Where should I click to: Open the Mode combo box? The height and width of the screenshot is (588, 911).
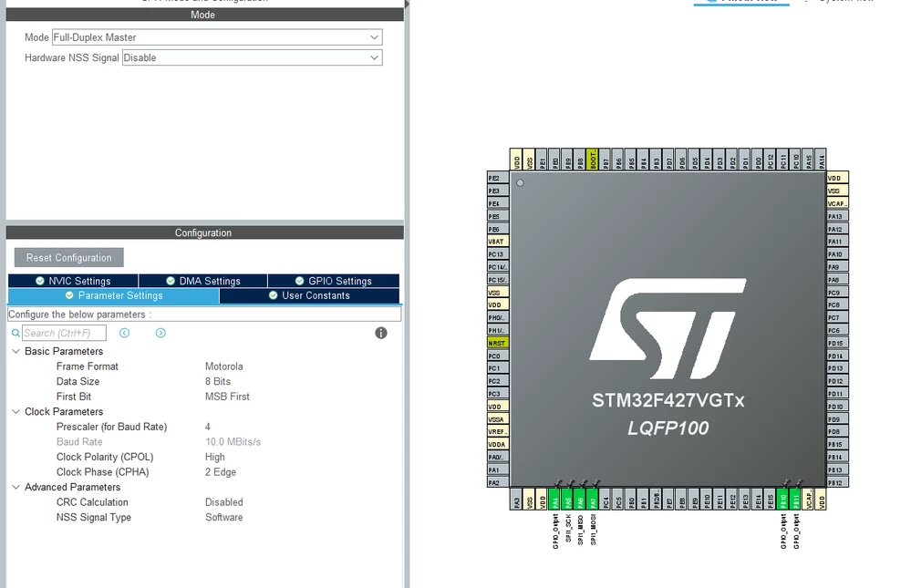[217, 37]
